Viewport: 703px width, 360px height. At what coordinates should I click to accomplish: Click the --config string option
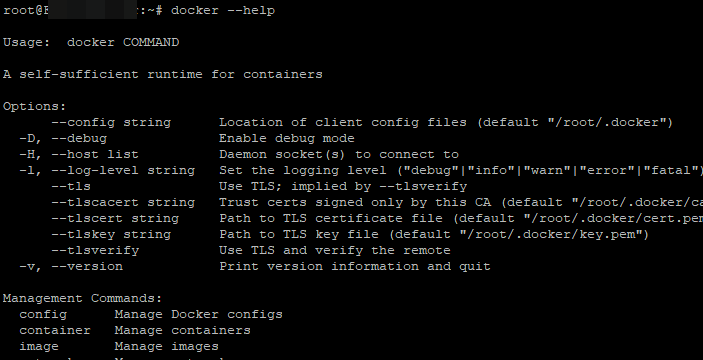tap(111, 122)
